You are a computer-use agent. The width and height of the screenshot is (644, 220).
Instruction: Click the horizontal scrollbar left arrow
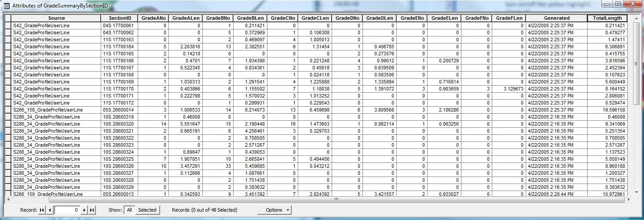pyautogui.click(x=7, y=199)
